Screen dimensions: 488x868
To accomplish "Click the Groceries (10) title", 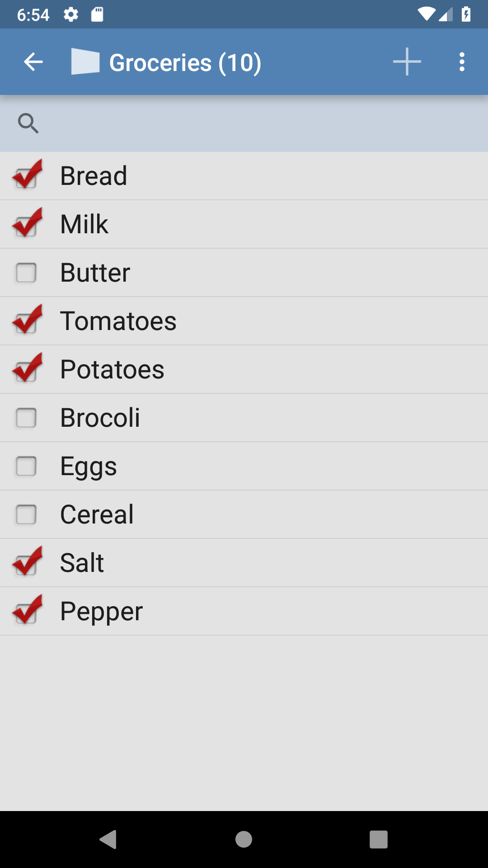I will (x=185, y=62).
